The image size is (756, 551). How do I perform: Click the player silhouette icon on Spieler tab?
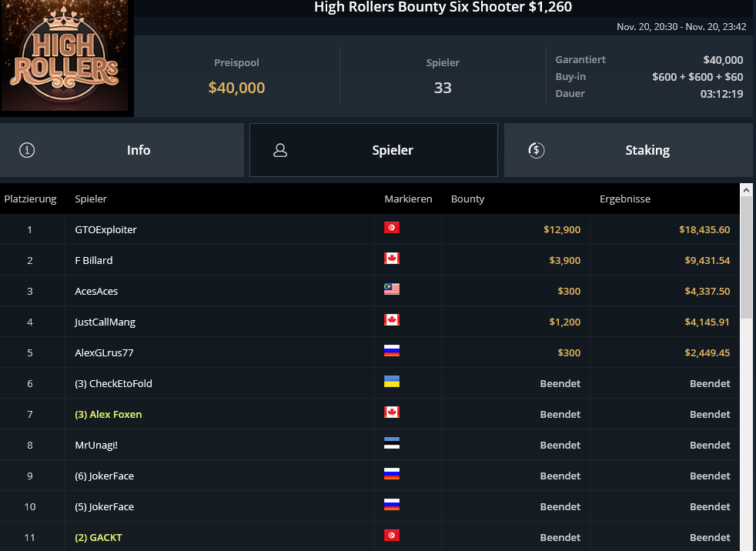[280, 150]
